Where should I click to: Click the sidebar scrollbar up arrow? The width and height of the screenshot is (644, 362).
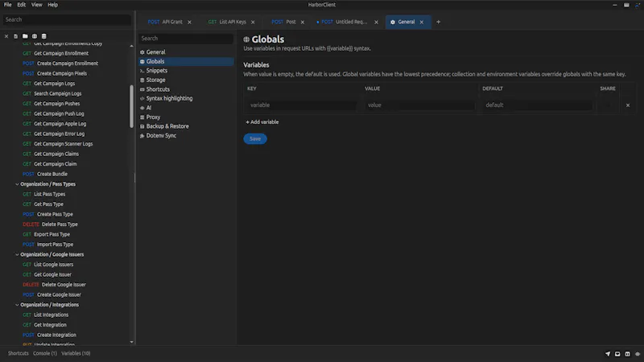pos(131,46)
